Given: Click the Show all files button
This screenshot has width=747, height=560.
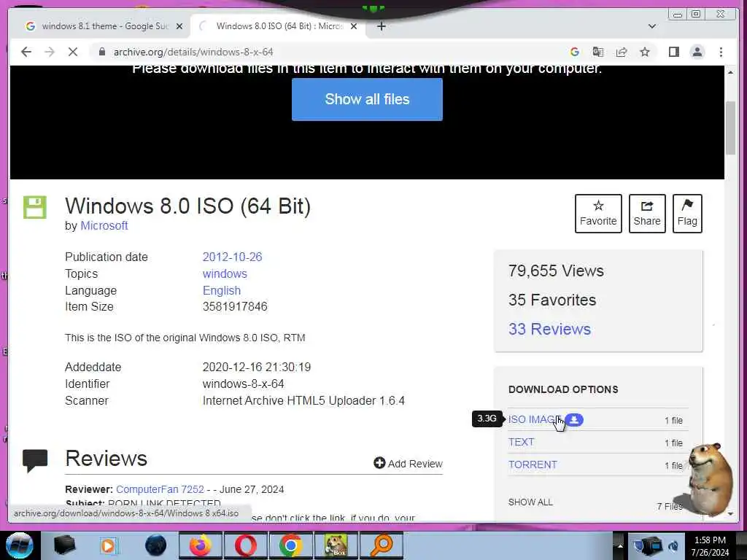Looking at the screenshot, I should (x=367, y=99).
